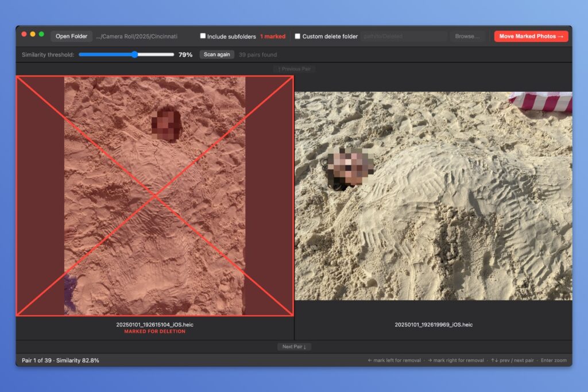Toggle the Custom delete folder checkbox
The width and height of the screenshot is (588, 392).
(297, 36)
